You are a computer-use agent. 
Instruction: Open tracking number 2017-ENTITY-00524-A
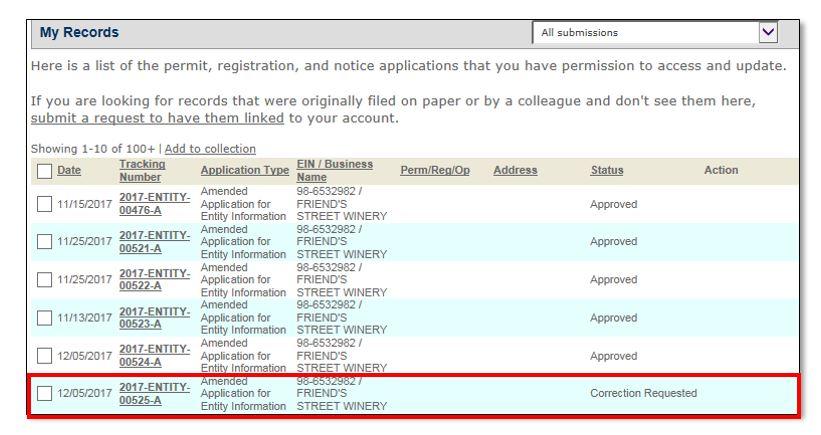coord(154,356)
